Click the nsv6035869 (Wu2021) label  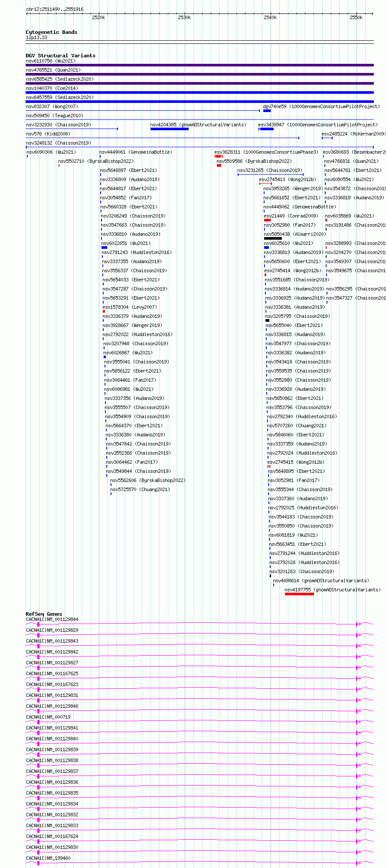click(x=350, y=216)
